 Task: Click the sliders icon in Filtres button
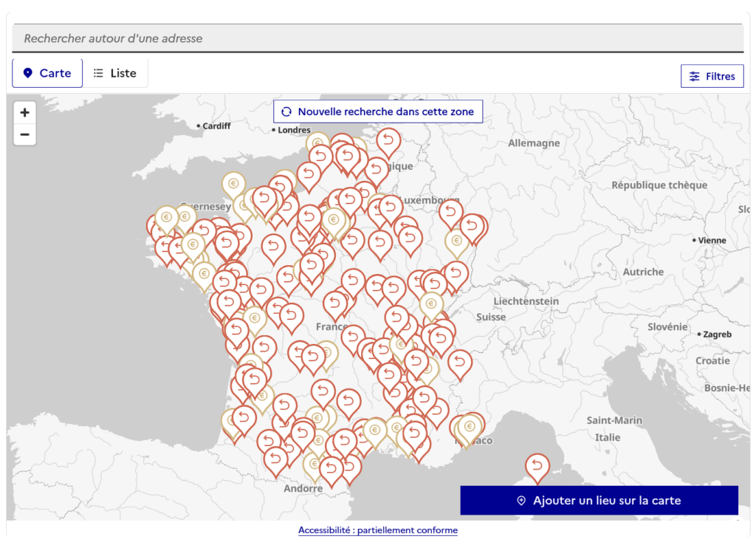pyautogui.click(x=695, y=76)
